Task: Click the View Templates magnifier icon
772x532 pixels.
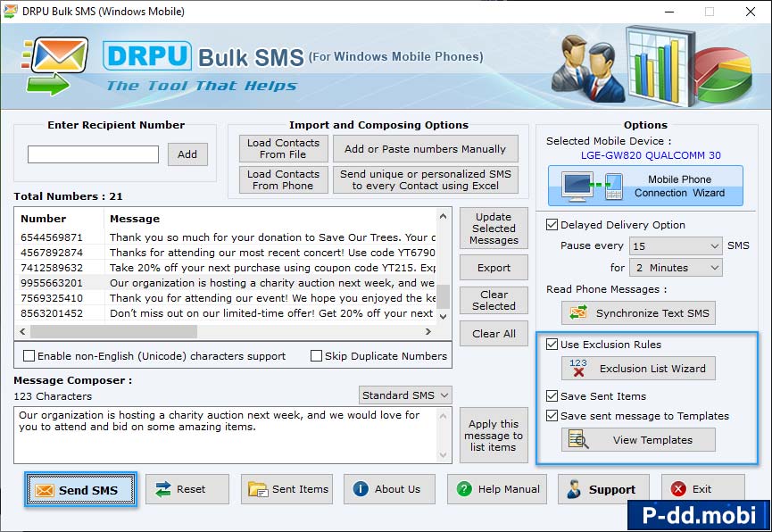Action: coord(578,439)
